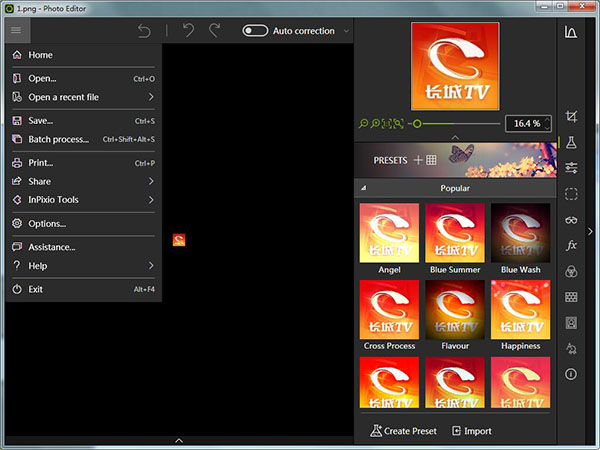
Task: Expand the Help submenu
Action: click(83, 266)
